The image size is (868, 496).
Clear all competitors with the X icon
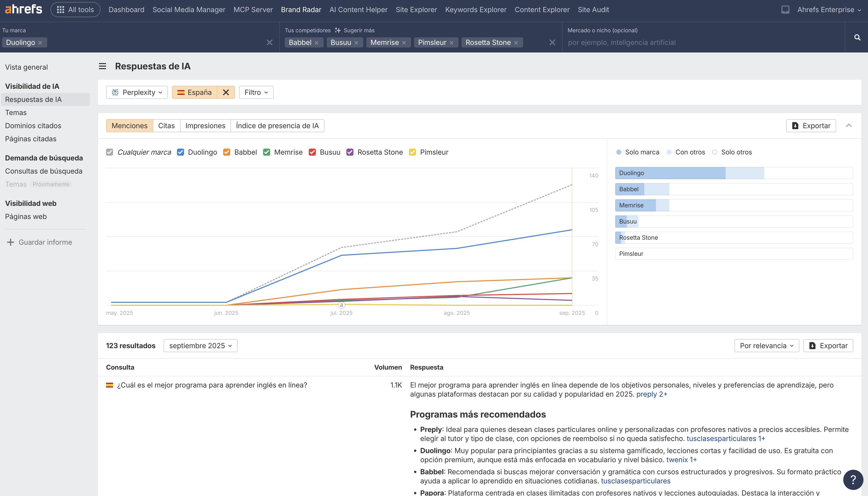[x=552, y=43]
